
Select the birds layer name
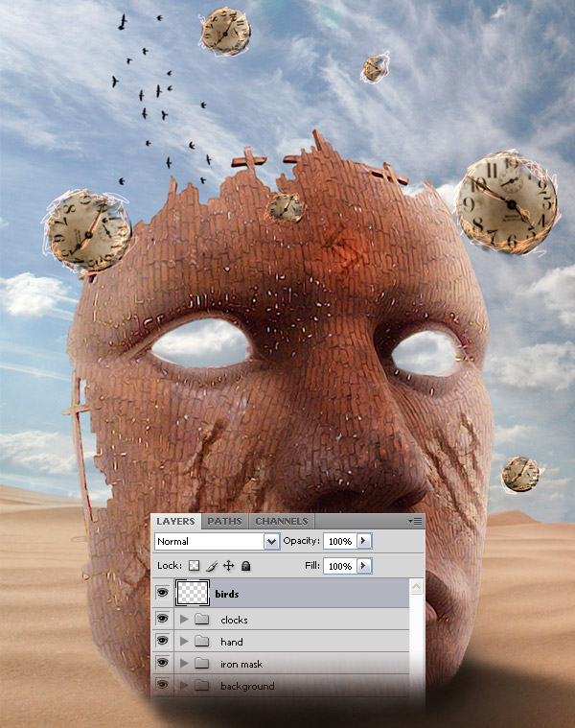pos(227,594)
